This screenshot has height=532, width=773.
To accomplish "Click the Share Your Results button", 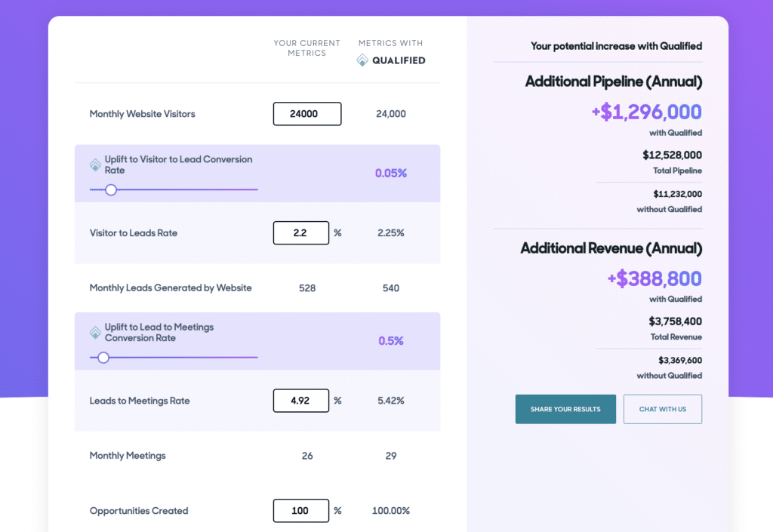I will (x=565, y=409).
